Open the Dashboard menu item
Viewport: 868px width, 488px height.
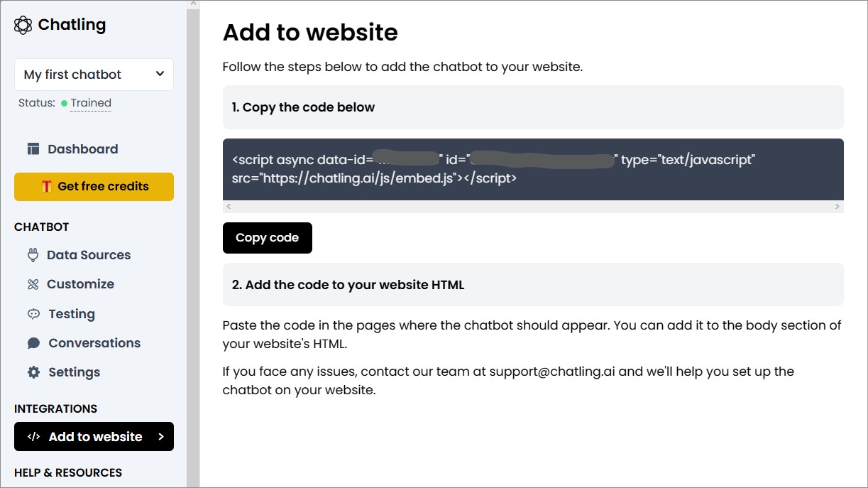(82, 149)
